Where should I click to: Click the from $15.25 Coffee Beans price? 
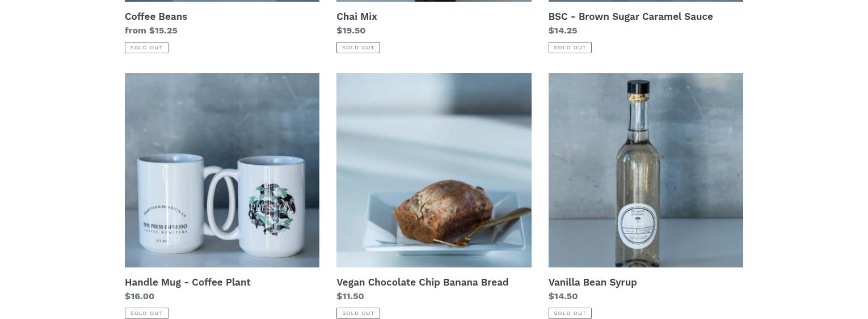coord(151,31)
